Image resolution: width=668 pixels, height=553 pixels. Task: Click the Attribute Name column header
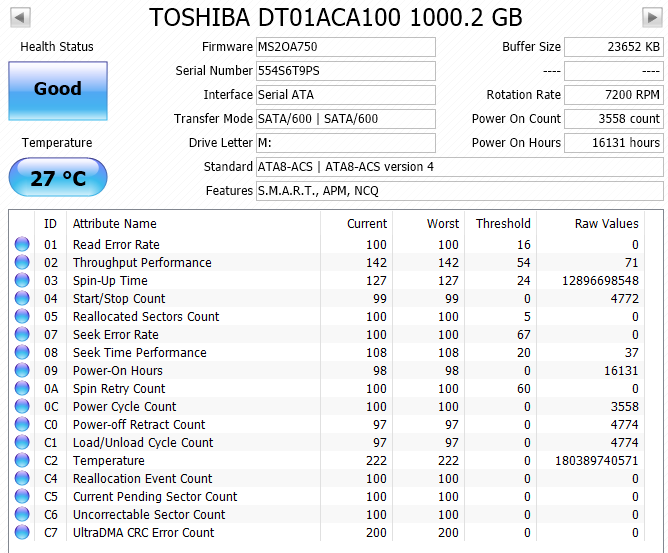click(193, 224)
